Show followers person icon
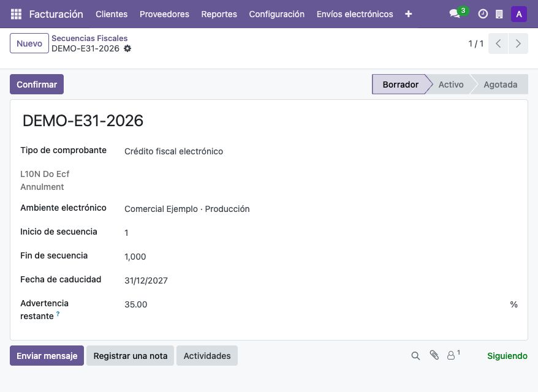Screen dimensions: 538x392 click(453, 355)
